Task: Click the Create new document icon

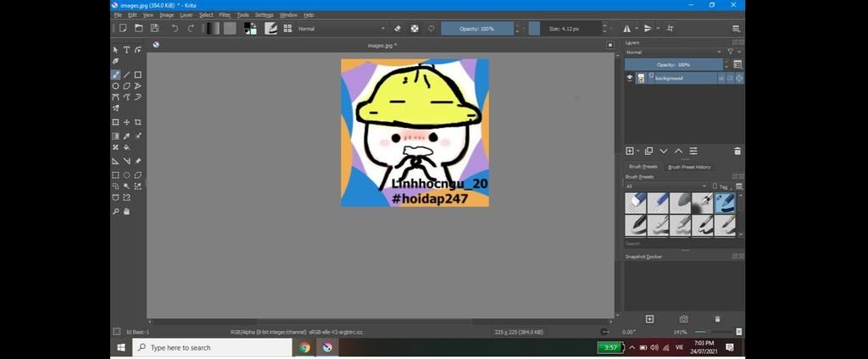Action: [123, 28]
